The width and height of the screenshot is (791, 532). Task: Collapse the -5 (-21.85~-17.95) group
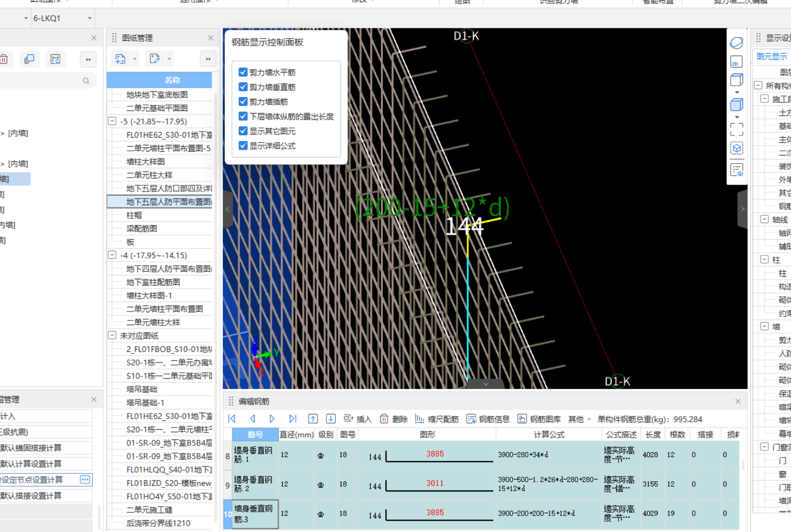coord(112,121)
